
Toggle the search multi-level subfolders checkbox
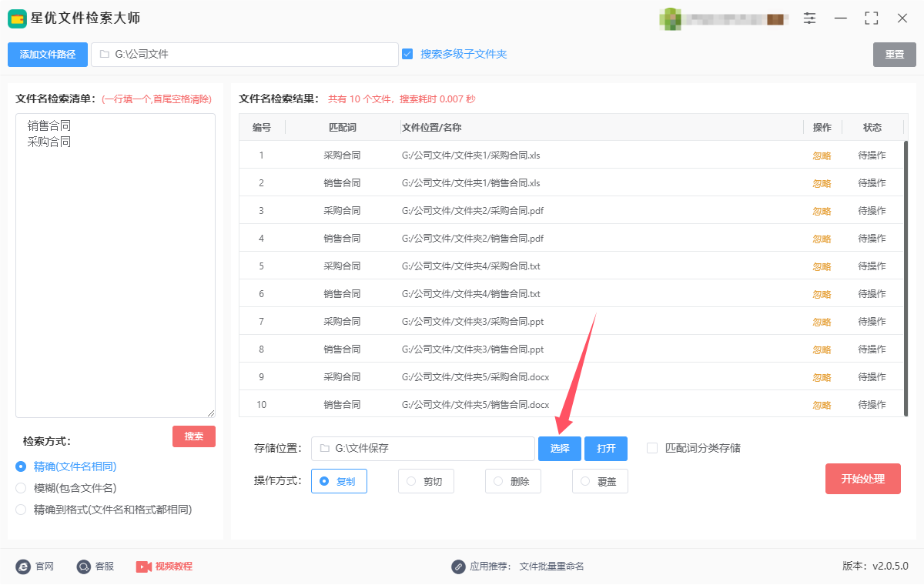(408, 54)
